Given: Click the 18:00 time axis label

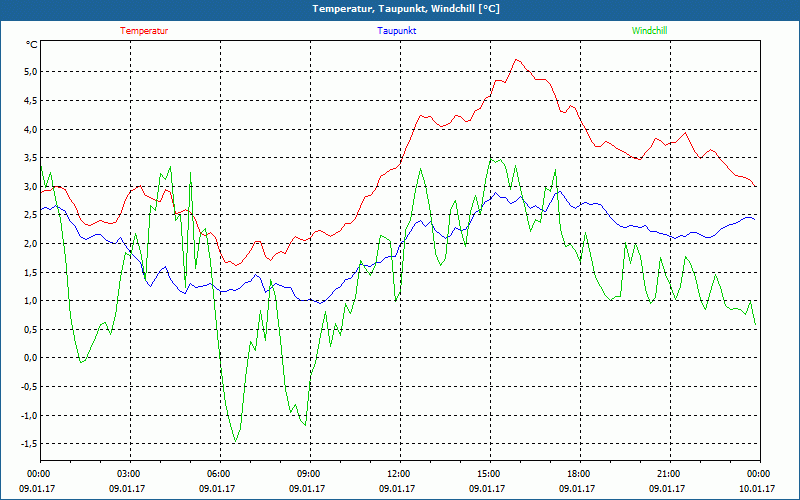Looking at the screenshot, I should [x=580, y=474].
